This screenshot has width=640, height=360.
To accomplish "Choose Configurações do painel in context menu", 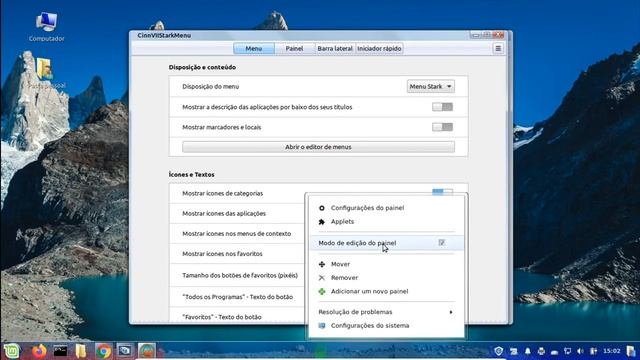I will tap(367, 208).
